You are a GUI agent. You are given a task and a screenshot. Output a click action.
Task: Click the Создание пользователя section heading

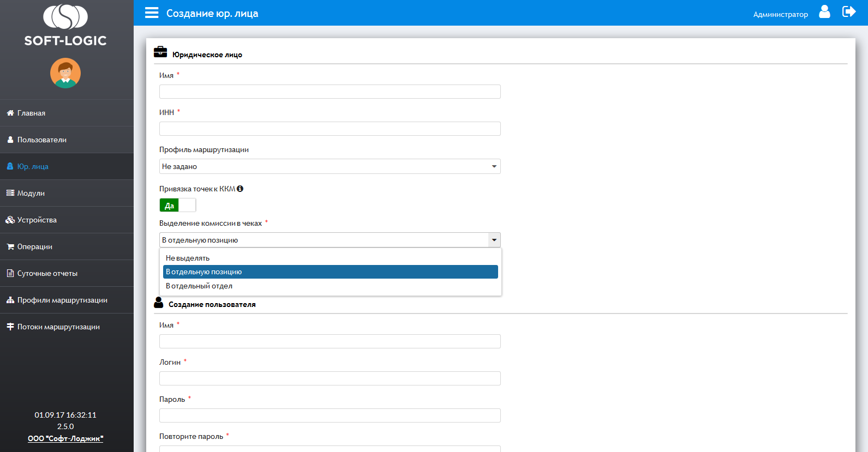click(212, 304)
